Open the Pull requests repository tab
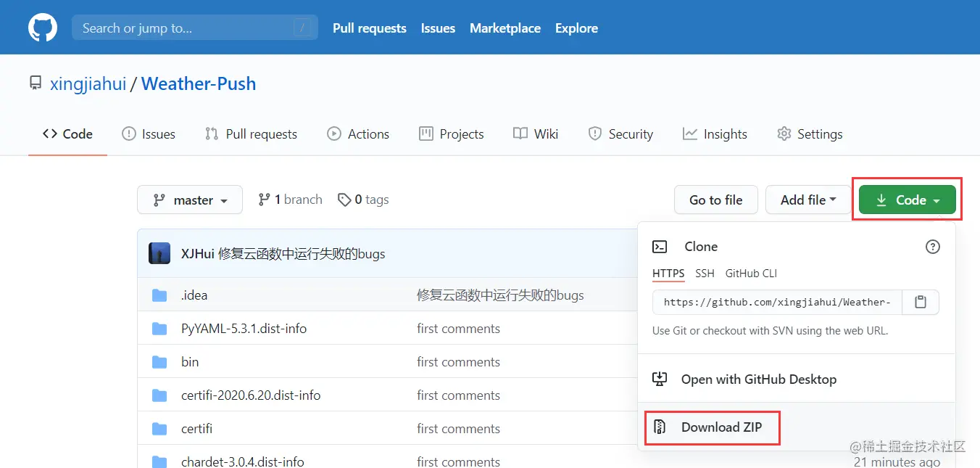The height and width of the screenshot is (468, 980). 251,134
